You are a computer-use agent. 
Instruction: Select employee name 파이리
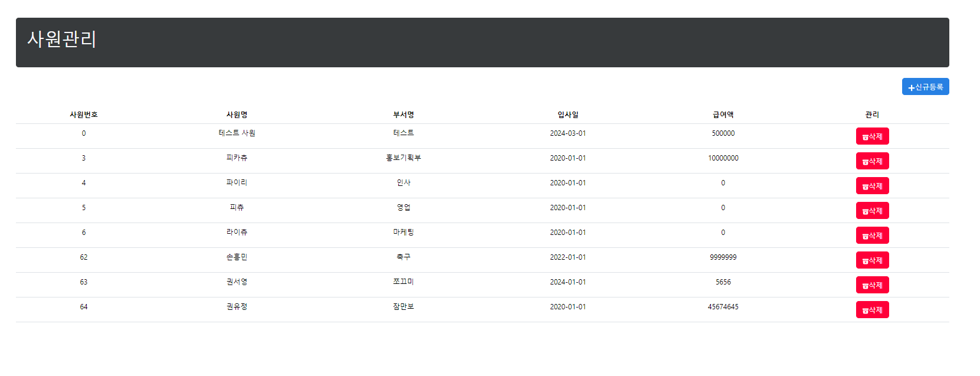237,183
